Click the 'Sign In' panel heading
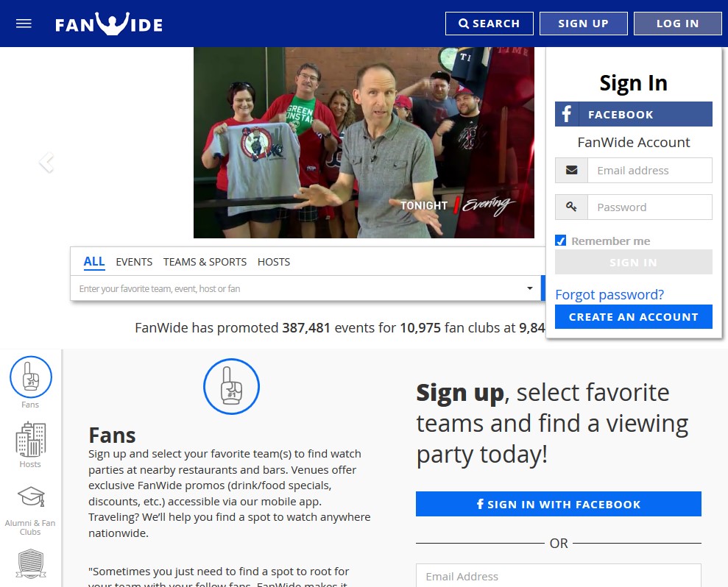The image size is (728, 587). [x=633, y=84]
